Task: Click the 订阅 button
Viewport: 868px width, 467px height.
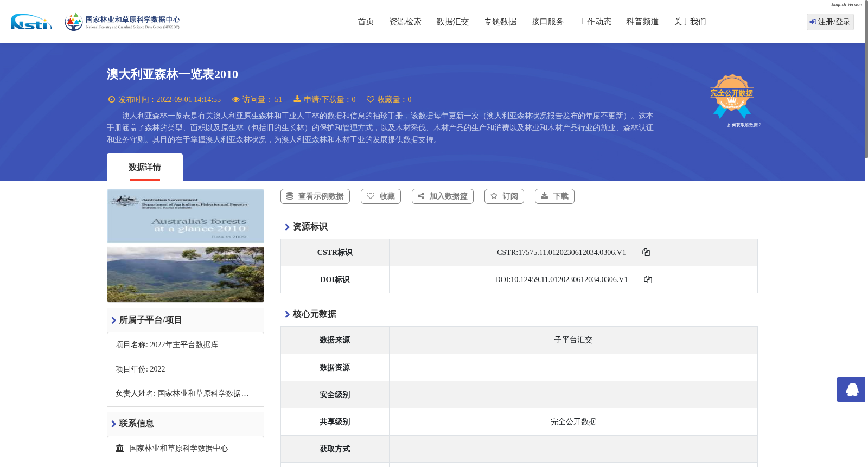Action: [x=504, y=196]
